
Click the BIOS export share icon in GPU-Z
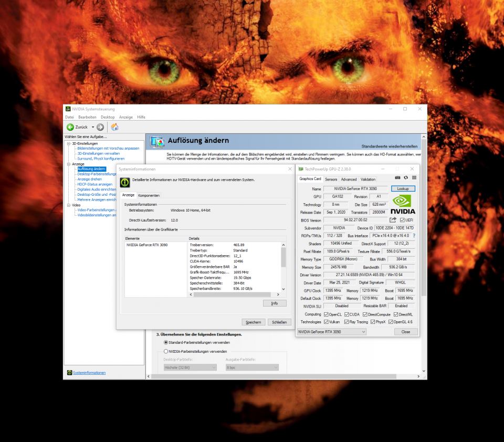pyautogui.click(x=393, y=220)
